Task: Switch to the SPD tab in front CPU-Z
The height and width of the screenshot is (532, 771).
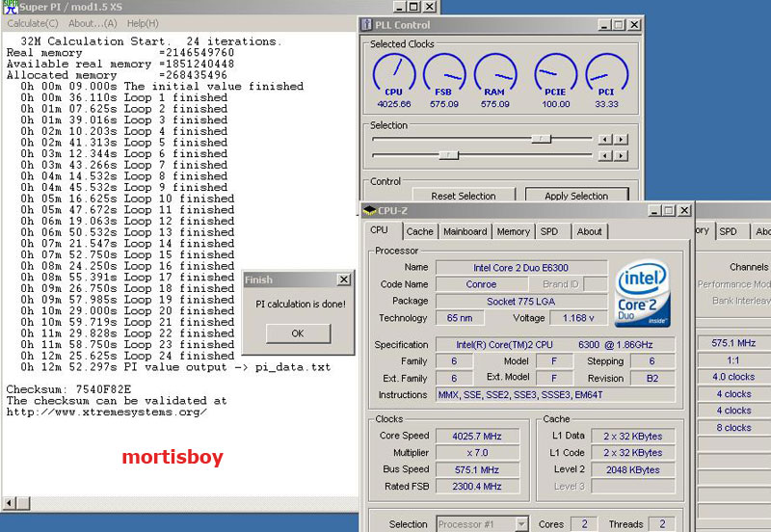Action: tap(549, 231)
